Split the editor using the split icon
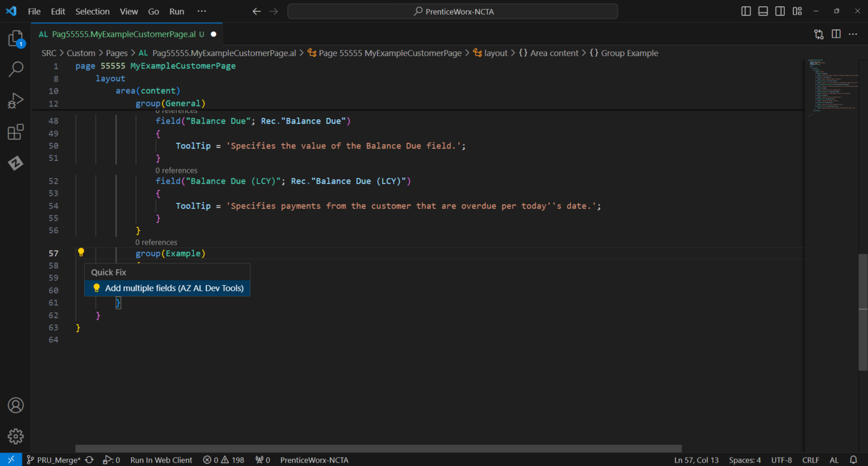The height and width of the screenshot is (466, 868). [836, 34]
